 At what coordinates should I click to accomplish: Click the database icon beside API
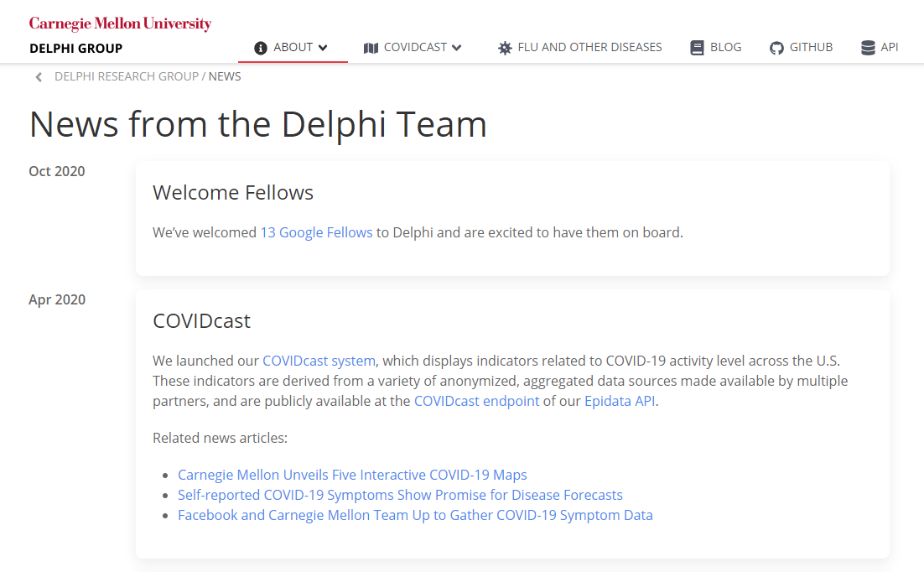pos(868,48)
